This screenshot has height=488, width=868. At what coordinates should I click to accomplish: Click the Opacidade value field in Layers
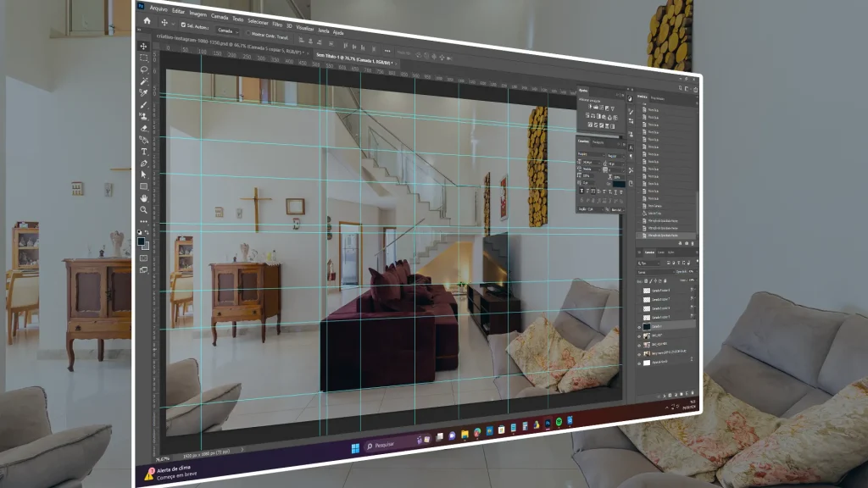point(692,272)
